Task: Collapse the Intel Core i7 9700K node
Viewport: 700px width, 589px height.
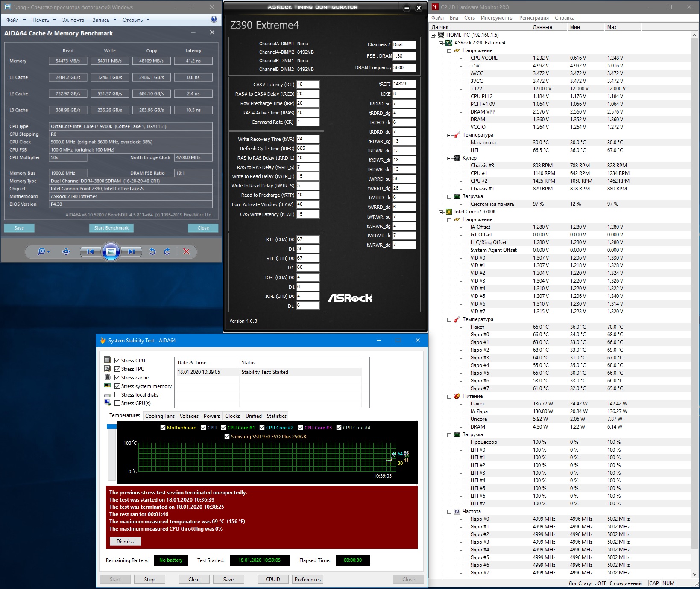Action: point(441,212)
